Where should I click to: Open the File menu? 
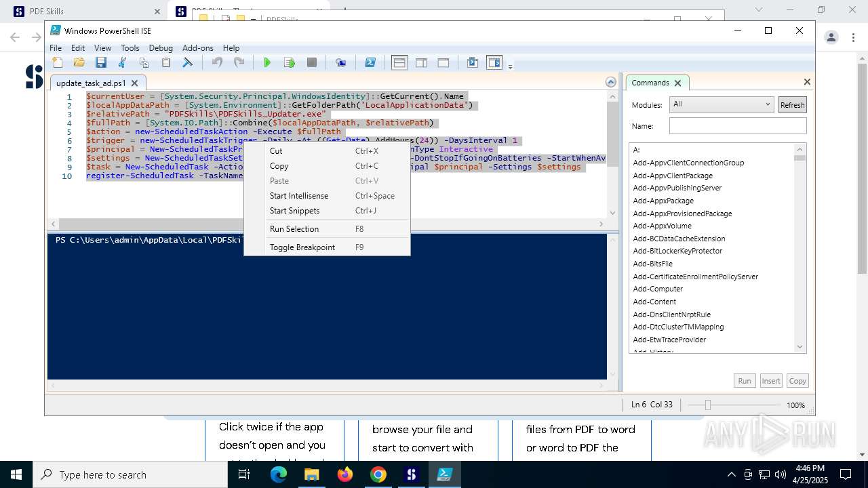point(56,48)
